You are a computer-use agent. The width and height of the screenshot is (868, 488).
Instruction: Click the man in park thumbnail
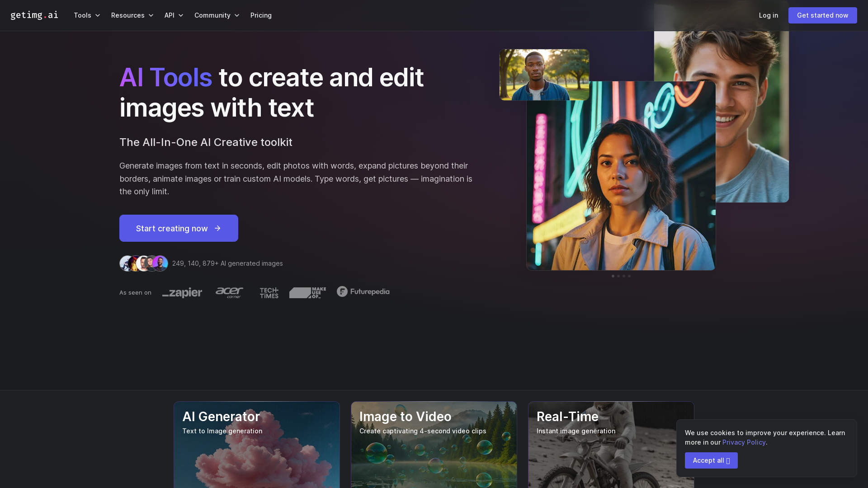point(544,75)
